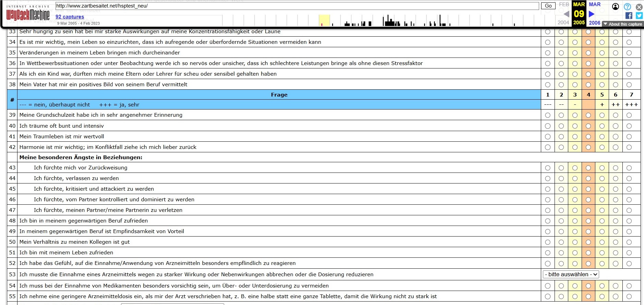
Task: Go to next capture arrow
Action: pyautogui.click(x=592, y=14)
